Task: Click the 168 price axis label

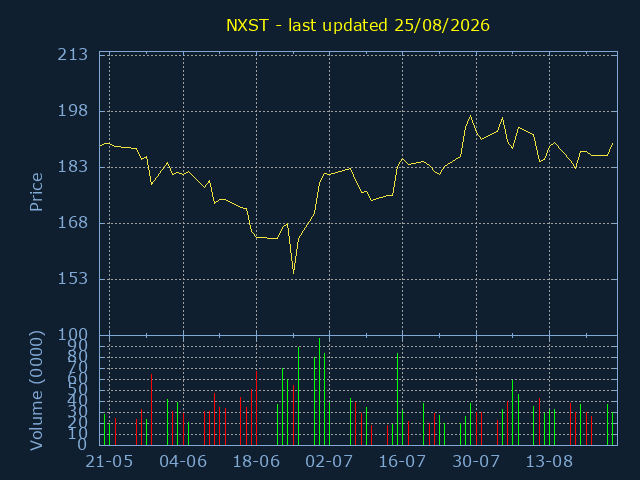Action: click(x=73, y=223)
